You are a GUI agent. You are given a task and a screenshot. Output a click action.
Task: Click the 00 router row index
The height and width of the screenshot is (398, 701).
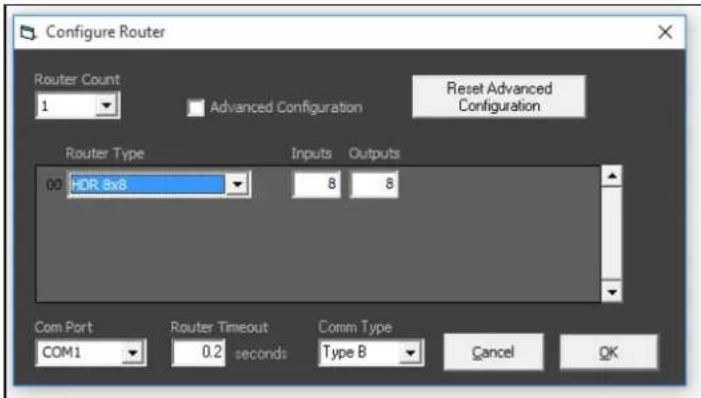click(x=54, y=185)
